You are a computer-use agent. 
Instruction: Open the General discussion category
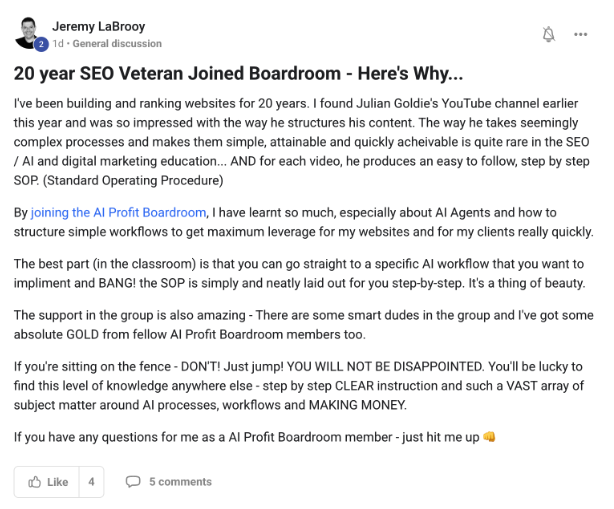pos(116,44)
